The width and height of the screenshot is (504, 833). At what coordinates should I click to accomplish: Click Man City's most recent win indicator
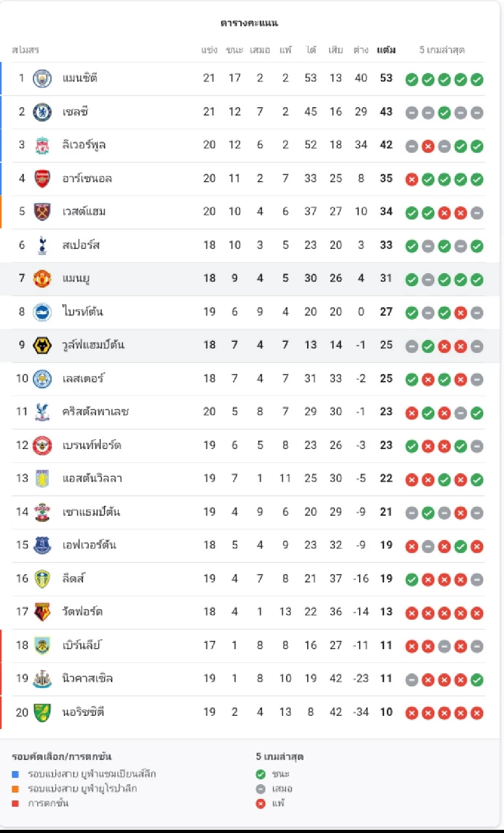click(477, 79)
